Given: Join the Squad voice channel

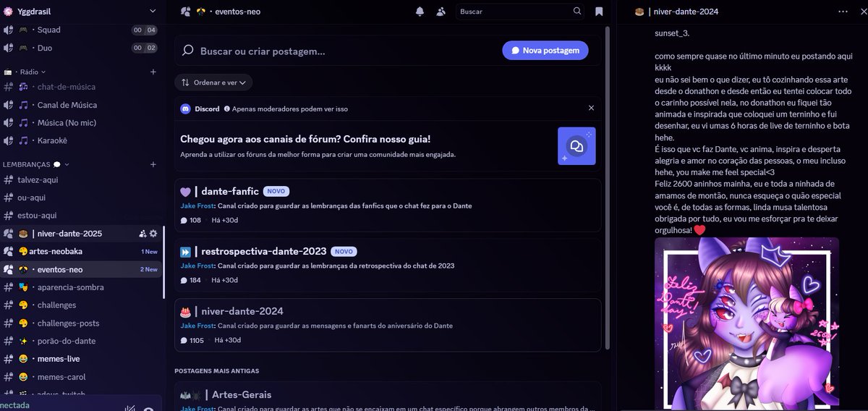Looking at the screenshot, I should click(80, 30).
